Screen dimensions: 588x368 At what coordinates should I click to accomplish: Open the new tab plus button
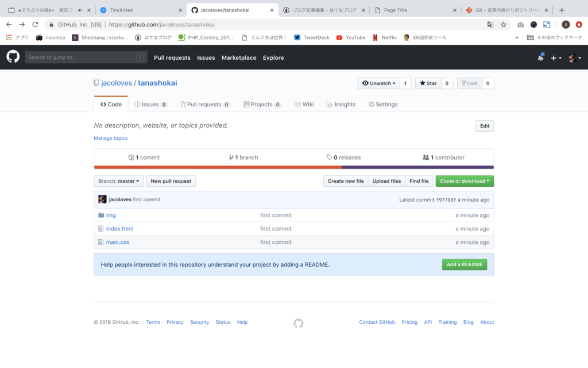point(562,10)
